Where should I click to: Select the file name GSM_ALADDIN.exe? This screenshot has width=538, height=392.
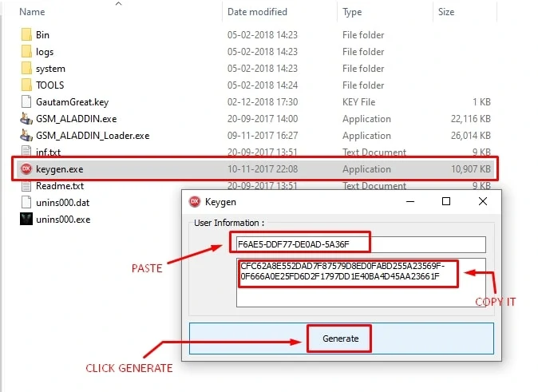pyautogui.click(x=76, y=119)
